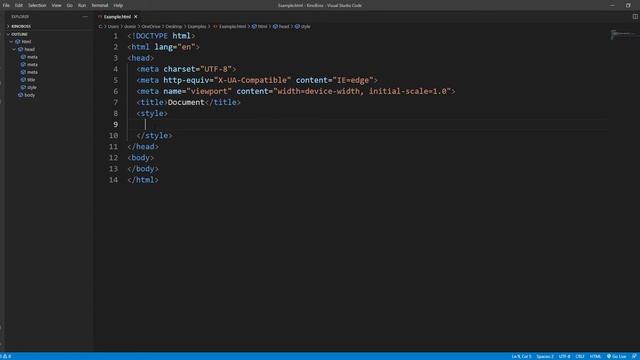The width and height of the screenshot is (640, 360).
Task: Place cursor in '<!DOCTYPE html>' text
Action: (161, 36)
